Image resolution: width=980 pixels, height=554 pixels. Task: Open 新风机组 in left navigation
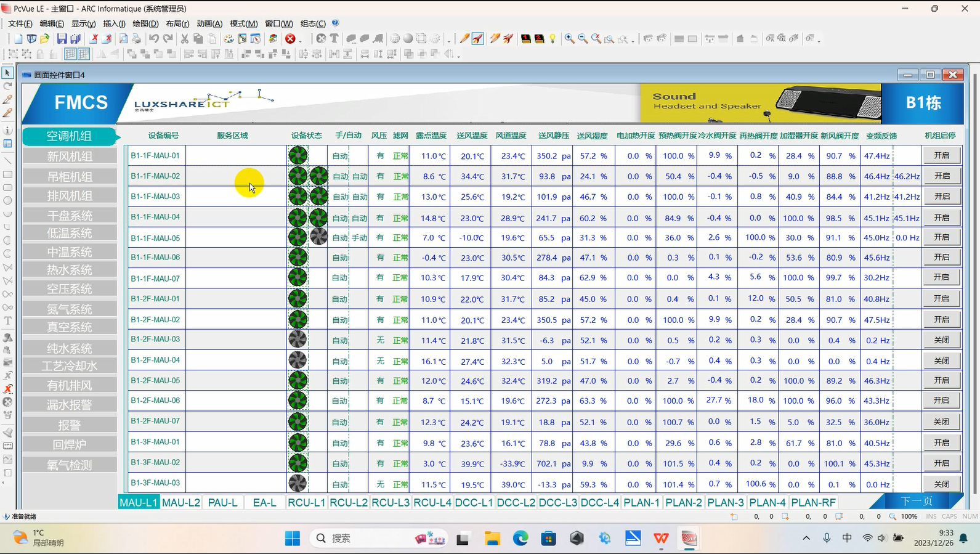coord(70,157)
